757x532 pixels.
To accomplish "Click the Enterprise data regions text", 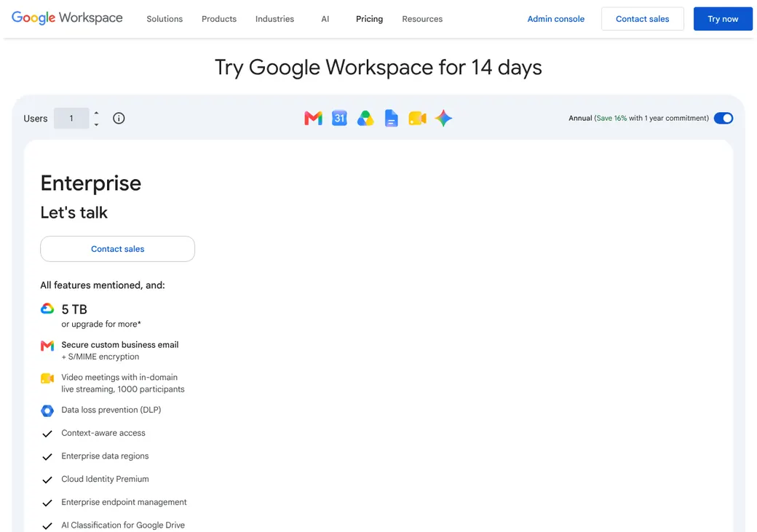I will (x=105, y=456).
